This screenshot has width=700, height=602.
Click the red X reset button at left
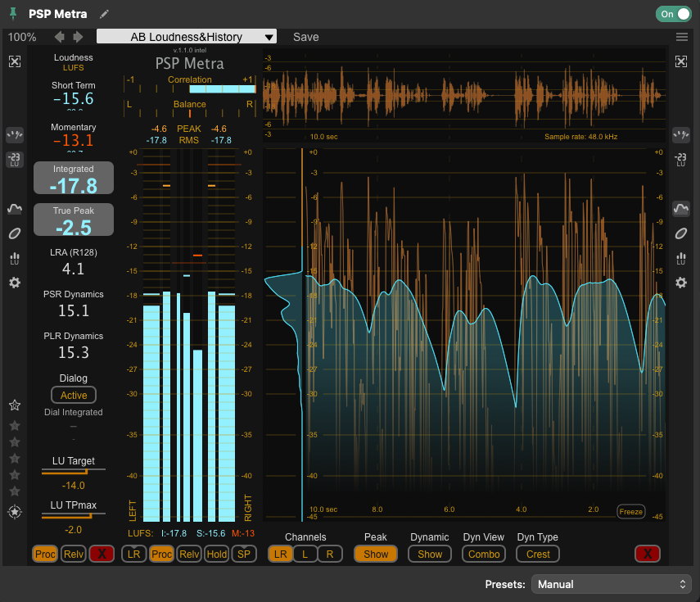102,554
